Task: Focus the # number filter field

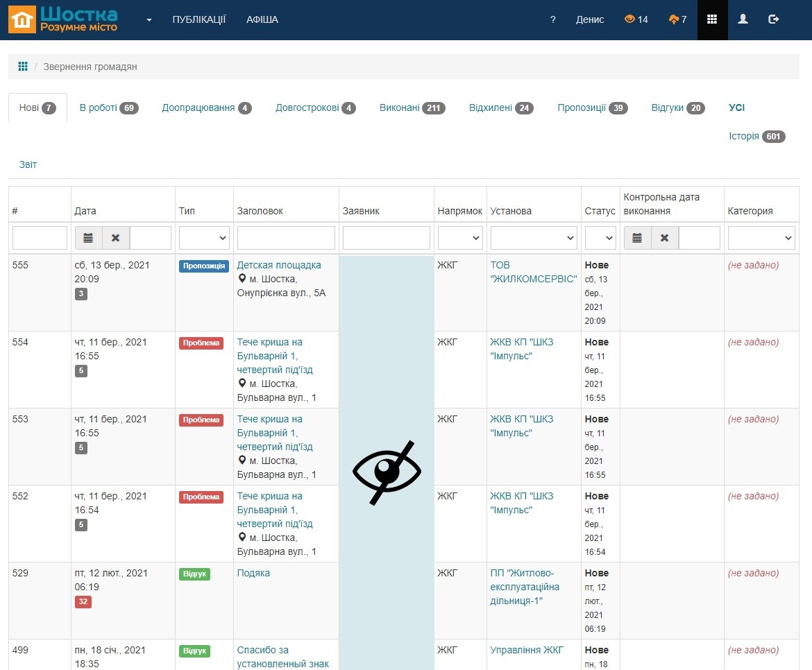Action: click(x=40, y=238)
